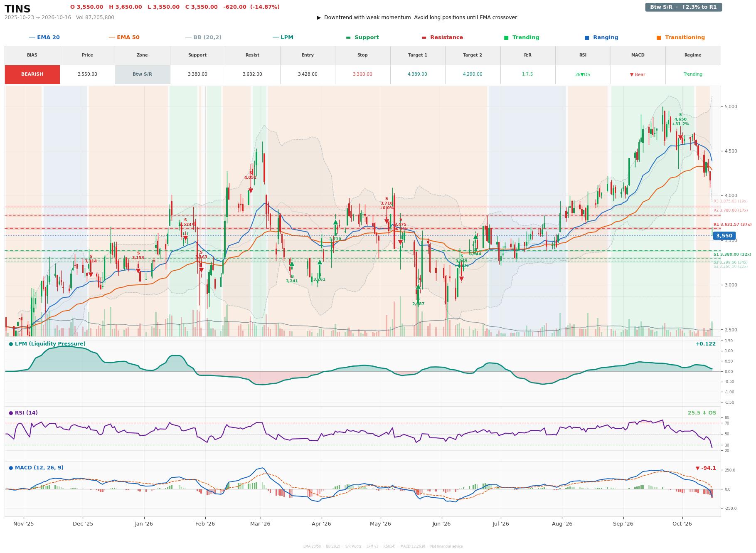Screen dimensions: 756x553
Task: Click the Entry value 3,428.00
Action: (308, 74)
